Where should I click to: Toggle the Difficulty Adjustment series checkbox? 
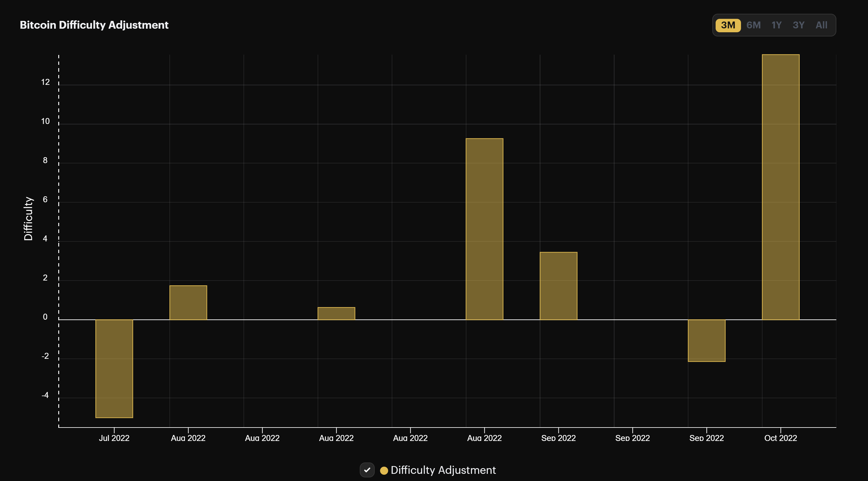[x=367, y=470]
